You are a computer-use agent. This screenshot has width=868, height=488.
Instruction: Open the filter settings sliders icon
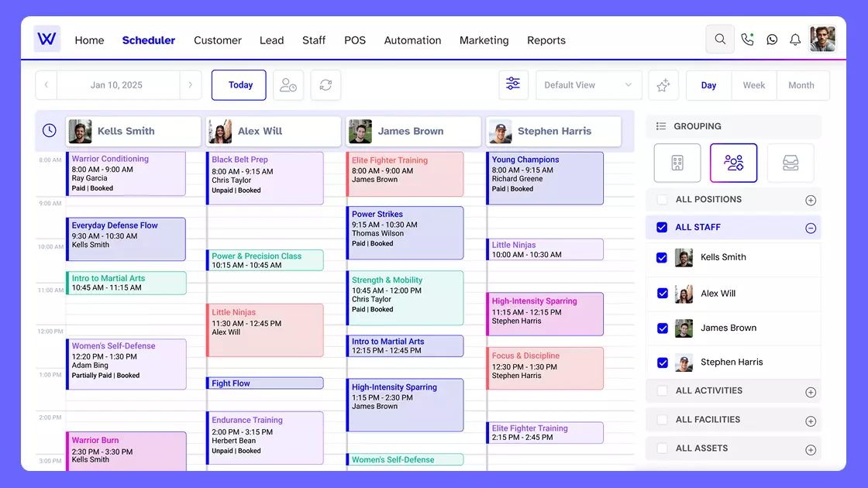pos(513,84)
